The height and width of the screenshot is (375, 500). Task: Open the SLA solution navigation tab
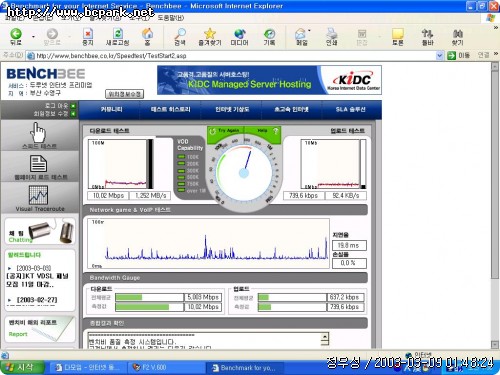click(x=350, y=109)
